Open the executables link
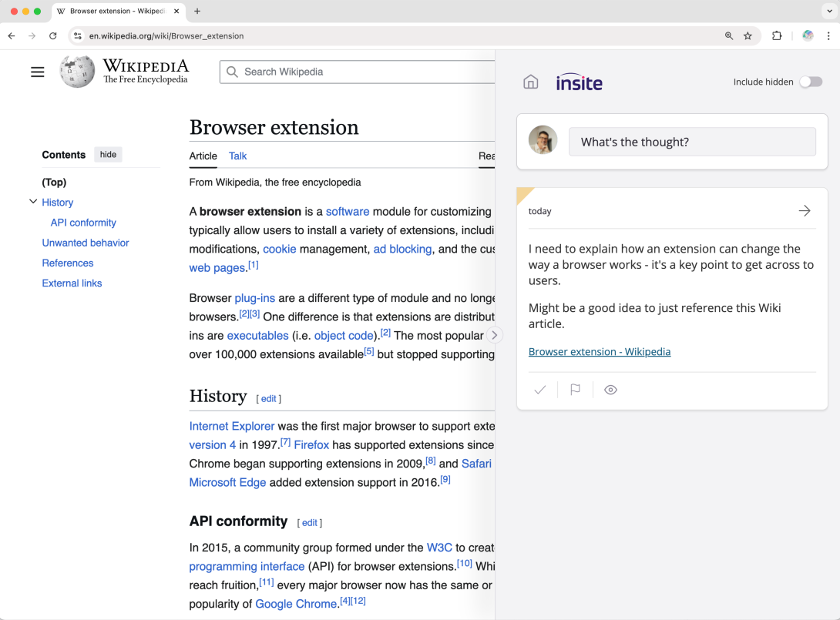This screenshot has height=620, width=840. pyautogui.click(x=257, y=336)
